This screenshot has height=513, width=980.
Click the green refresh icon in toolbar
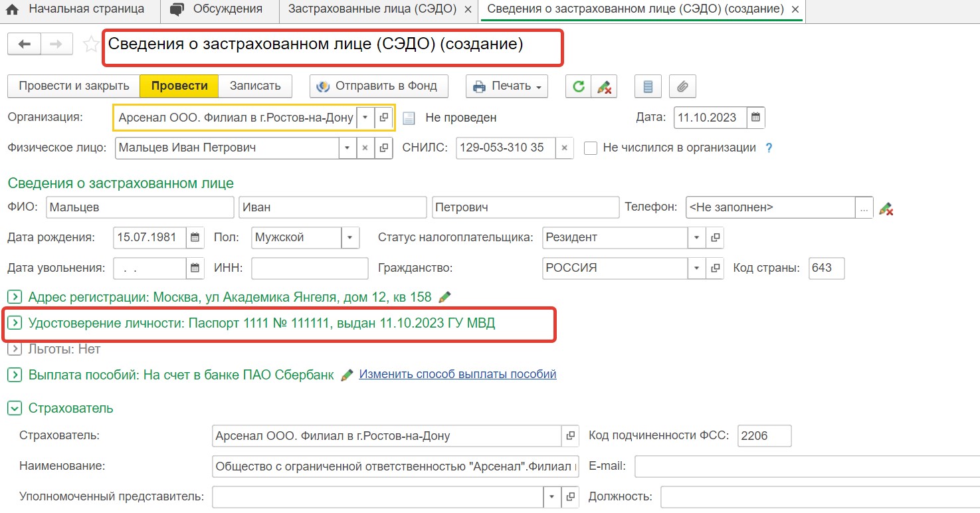pos(579,86)
